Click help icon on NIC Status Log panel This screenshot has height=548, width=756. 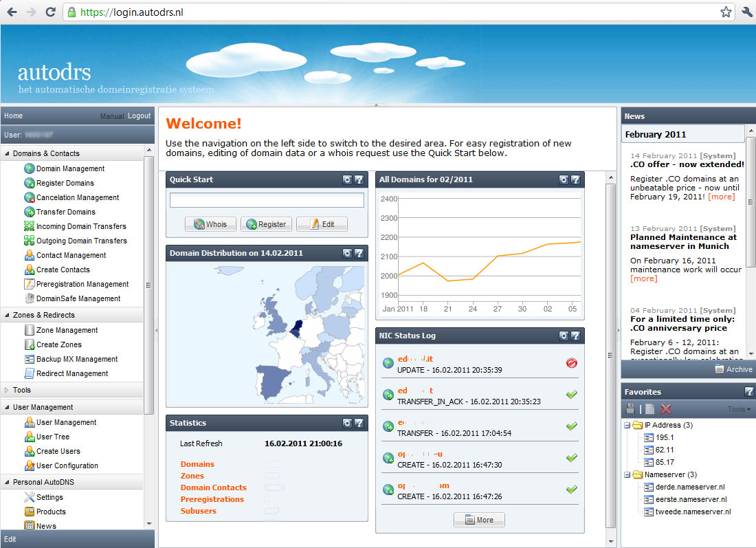575,336
